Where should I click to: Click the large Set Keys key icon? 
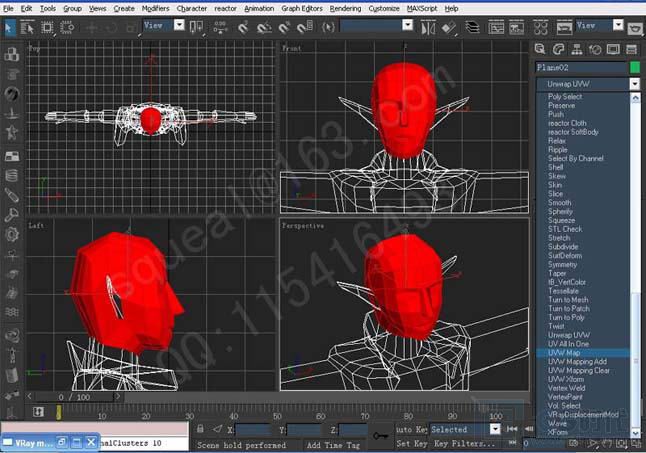pyautogui.click(x=380, y=436)
